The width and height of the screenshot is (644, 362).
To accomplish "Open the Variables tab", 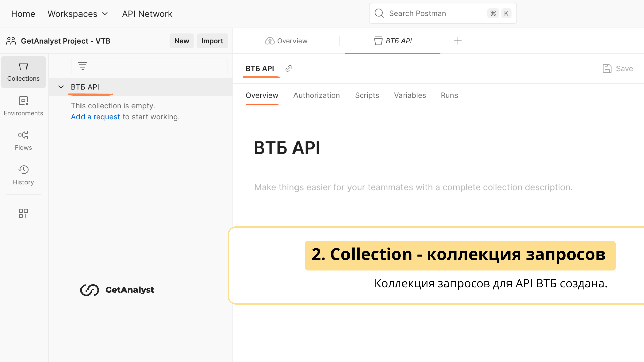I will pos(410,95).
